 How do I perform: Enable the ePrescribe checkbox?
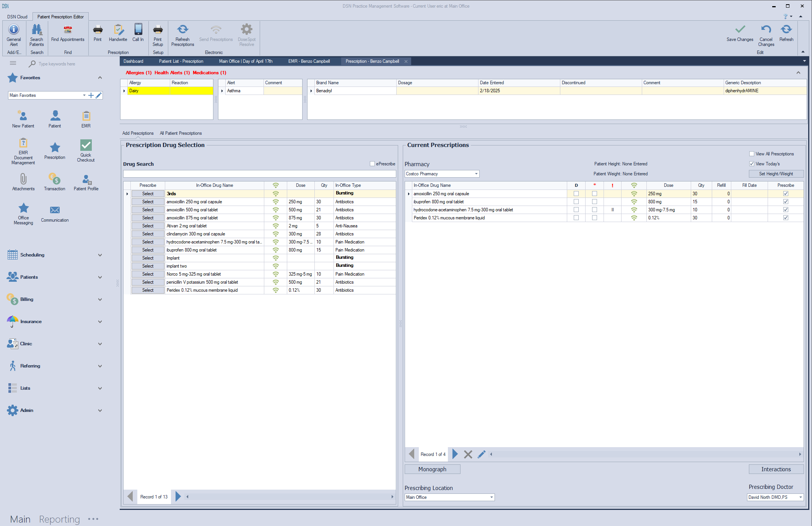372,164
